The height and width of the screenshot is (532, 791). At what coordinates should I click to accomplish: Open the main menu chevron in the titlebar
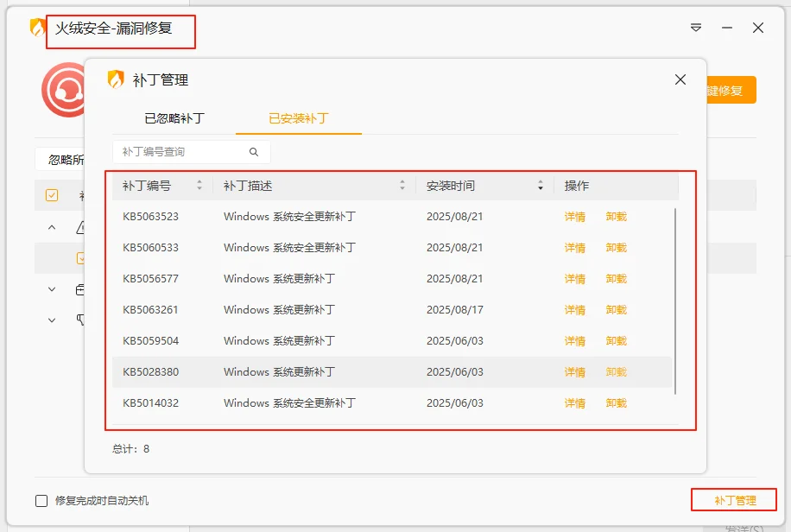coord(696,27)
